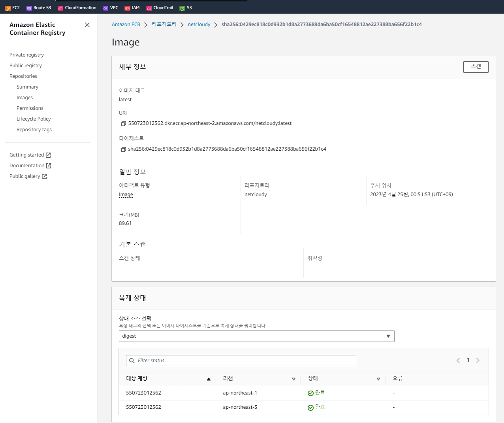Image resolution: width=504 pixels, height=423 pixels.
Task: Open Public registry in sidebar
Action: click(26, 66)
